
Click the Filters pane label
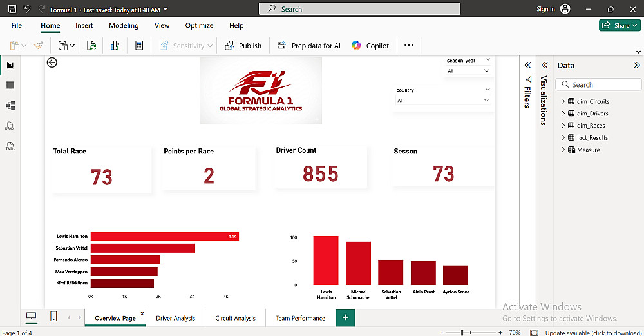point(528,97)
